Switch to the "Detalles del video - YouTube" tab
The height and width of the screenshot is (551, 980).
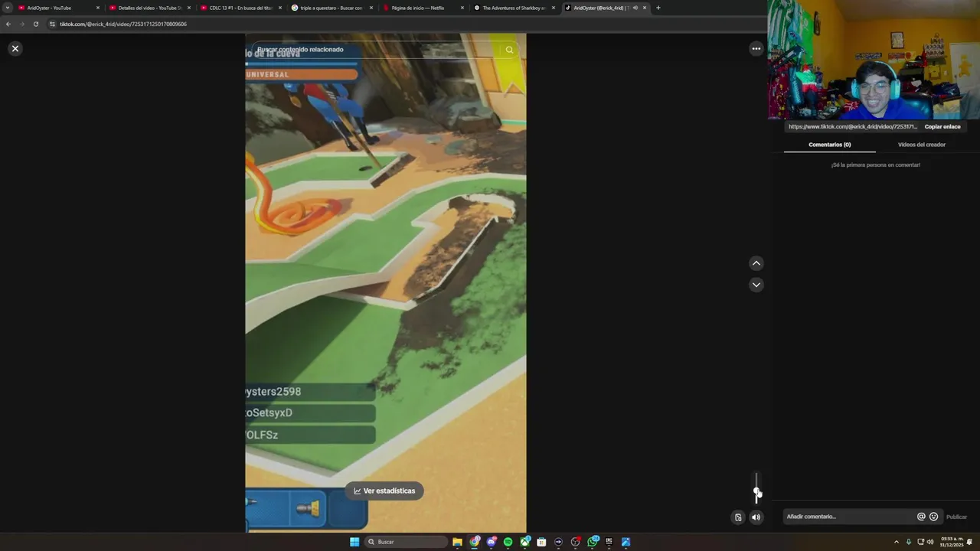[x=149, y=8]
